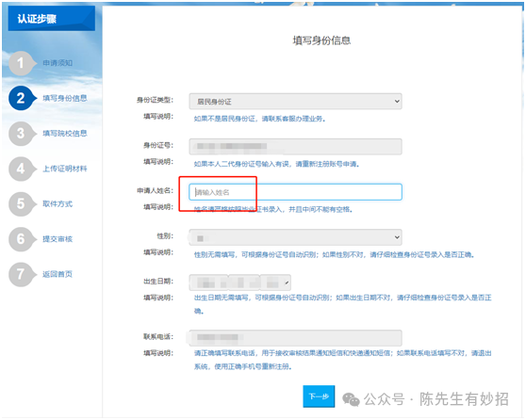Click the 申请人姓名 label
Image resolution: width=526 pixels, height=420 pixels.
155,191
